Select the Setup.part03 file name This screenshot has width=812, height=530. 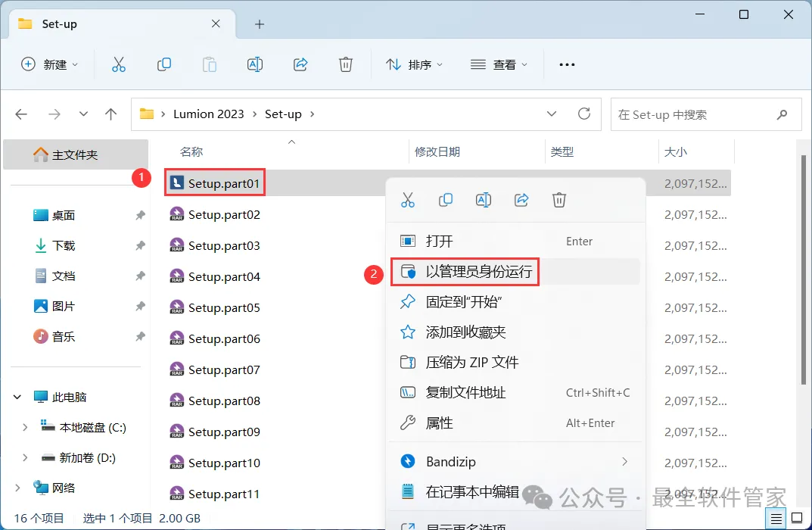pos(224,245)
